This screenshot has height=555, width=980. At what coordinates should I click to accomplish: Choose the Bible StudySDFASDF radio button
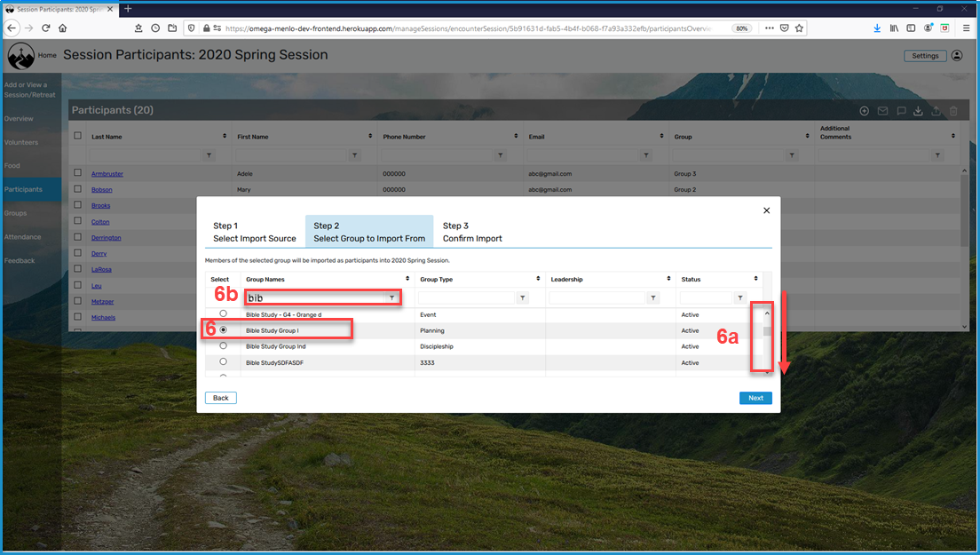223,362
